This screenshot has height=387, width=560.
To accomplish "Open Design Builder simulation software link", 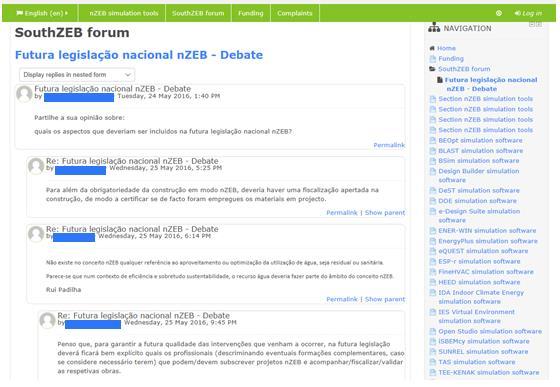I will coord(479,175).
